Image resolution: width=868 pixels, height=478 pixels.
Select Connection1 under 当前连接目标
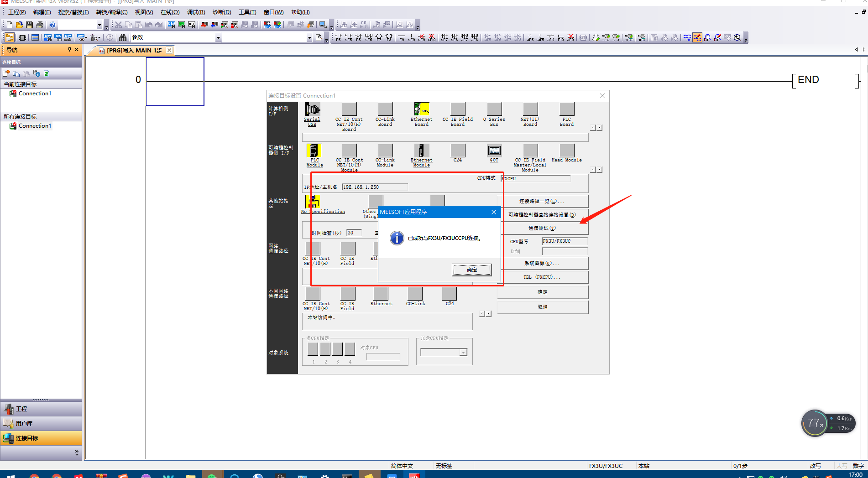click(35, 94)
